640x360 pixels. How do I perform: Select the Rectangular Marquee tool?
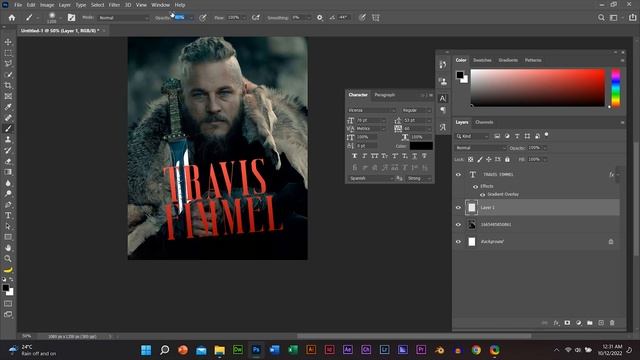pyautogui.click(x=8, y=53)
